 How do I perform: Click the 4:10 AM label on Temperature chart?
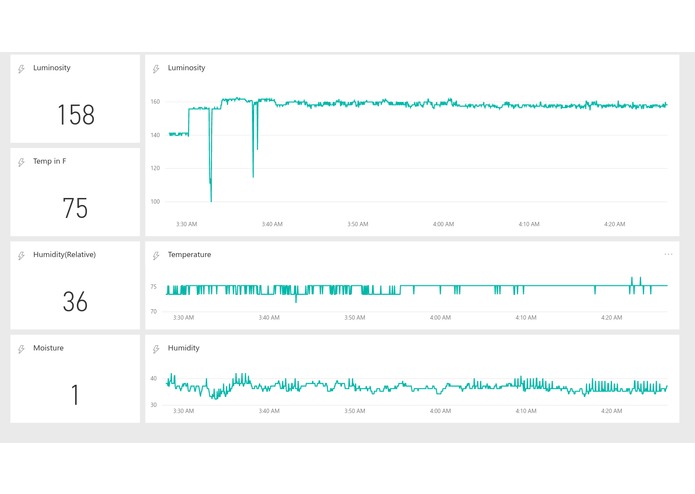pos(526,318)
